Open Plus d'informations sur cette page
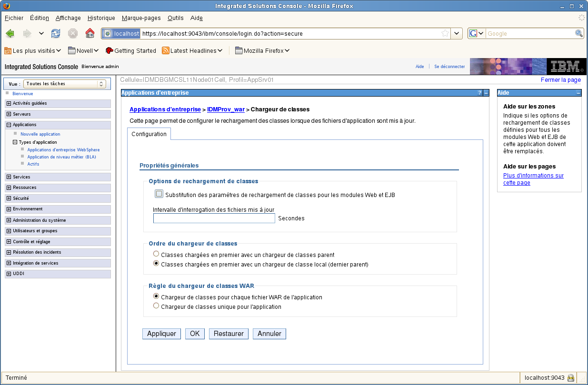 (533, 179)
